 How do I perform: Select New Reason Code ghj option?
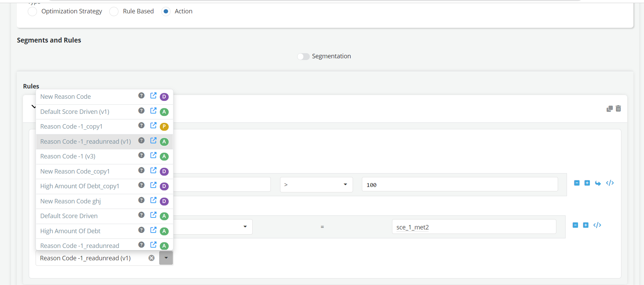pyautogui.click(x=71, y=201)
